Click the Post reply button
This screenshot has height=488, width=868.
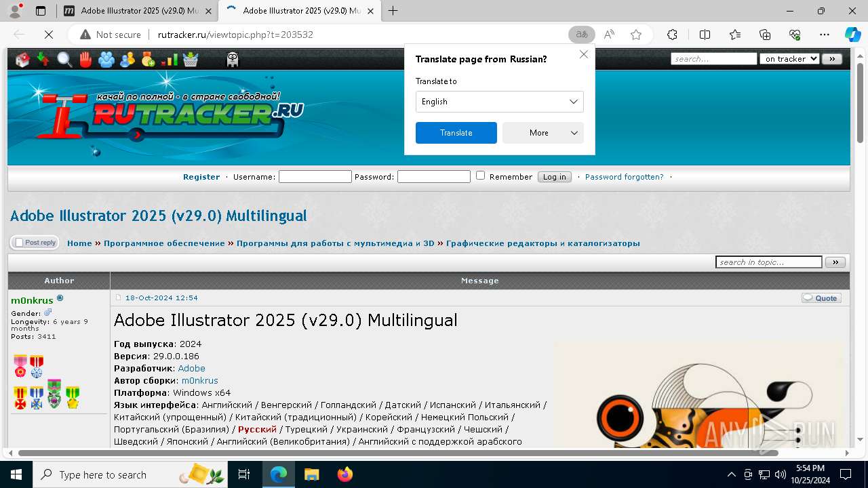(x=35, y=243)
